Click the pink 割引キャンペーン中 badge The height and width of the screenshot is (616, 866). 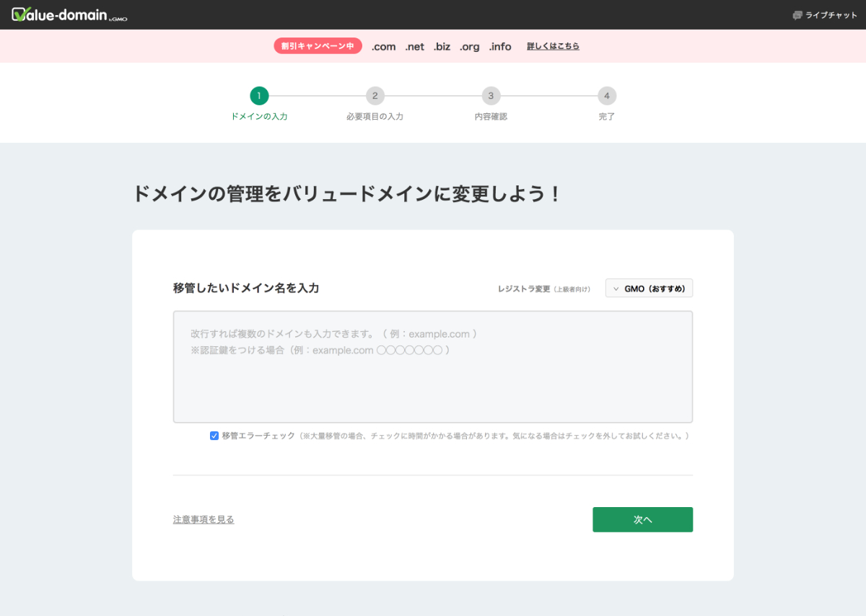click(x=318, y=46)
